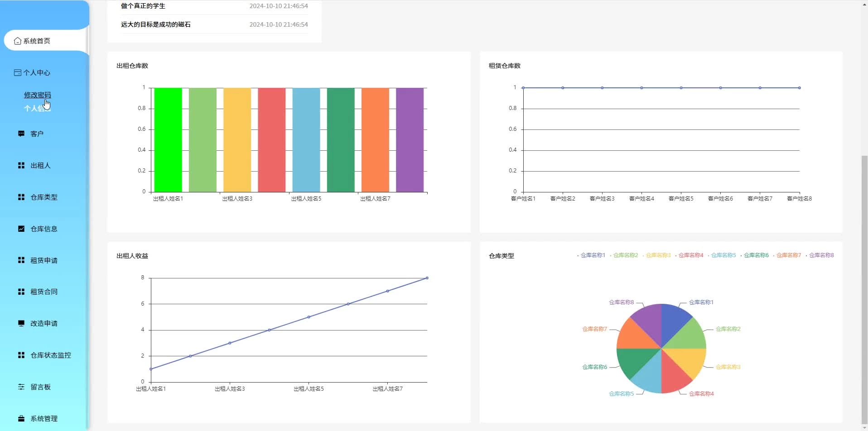Image resolution: width=868 pixels, height=431 pixels.
Task: Open the announcement 远大的目标是成功的磁石
Action: click(x=156, y=24)
